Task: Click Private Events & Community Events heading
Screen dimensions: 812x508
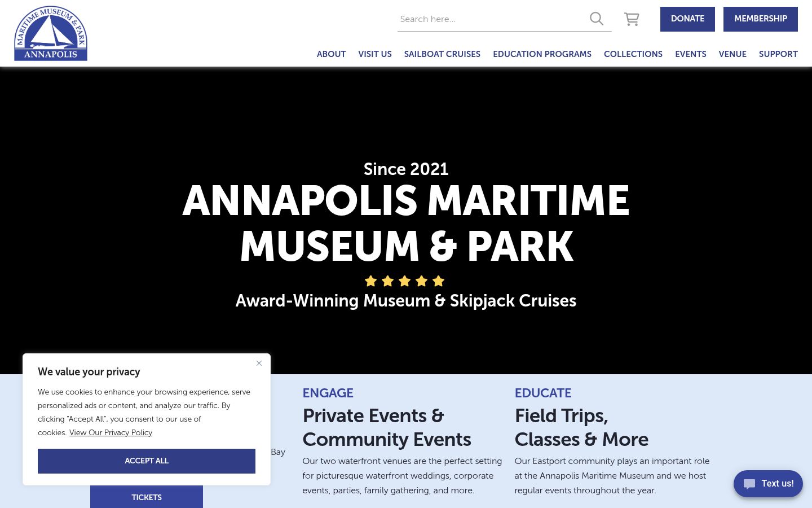Action: pyautogui.click(x=387, y=427)
